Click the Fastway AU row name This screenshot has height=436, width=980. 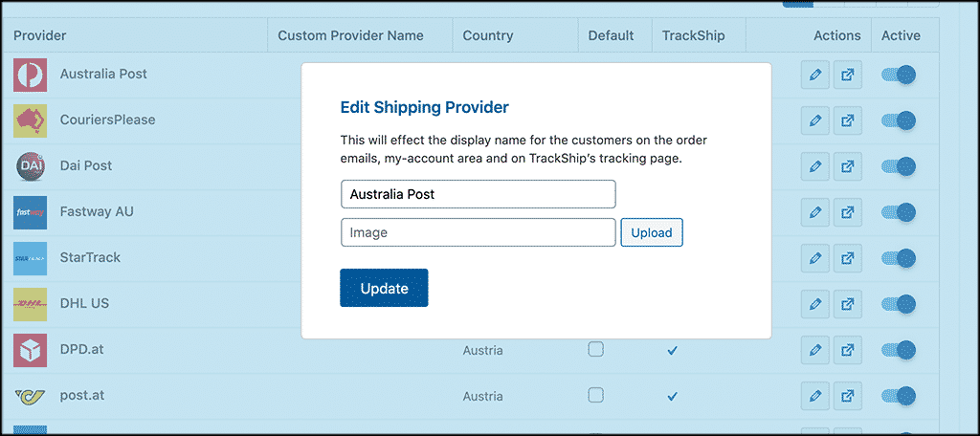(97, 211)
